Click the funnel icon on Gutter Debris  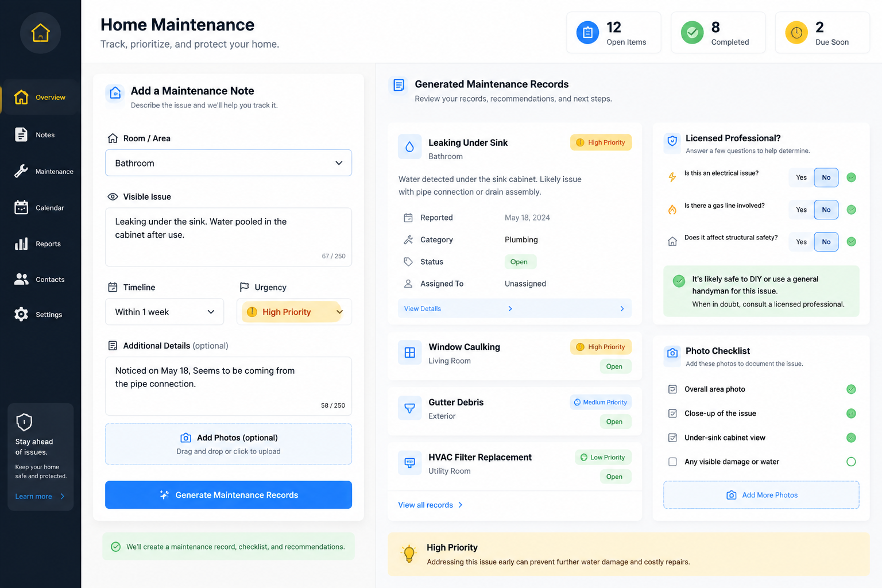[x=409, y=408]
